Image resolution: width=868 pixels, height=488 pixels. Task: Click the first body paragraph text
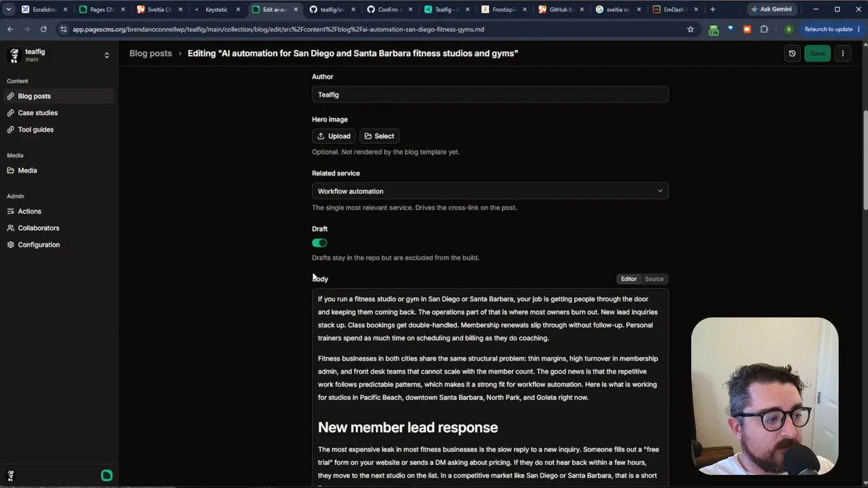click(x=488, y=319)
